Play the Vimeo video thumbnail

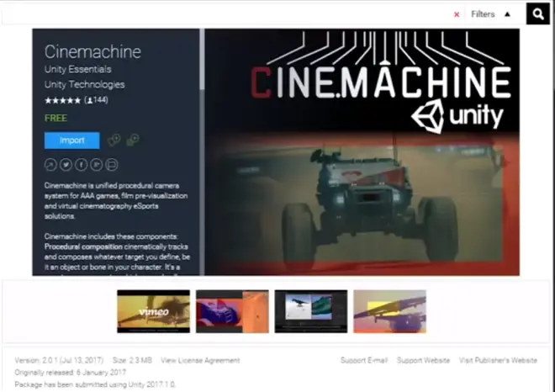click(153, 311)
